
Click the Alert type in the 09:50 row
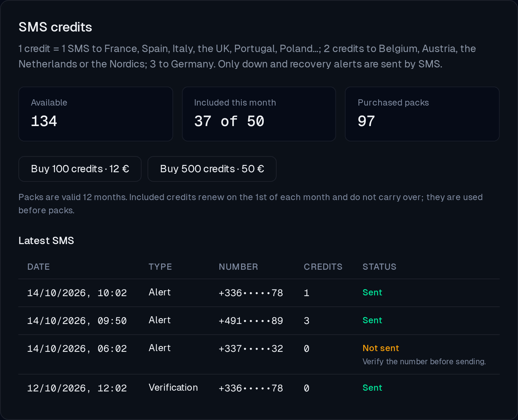click(x=160, y=320)
